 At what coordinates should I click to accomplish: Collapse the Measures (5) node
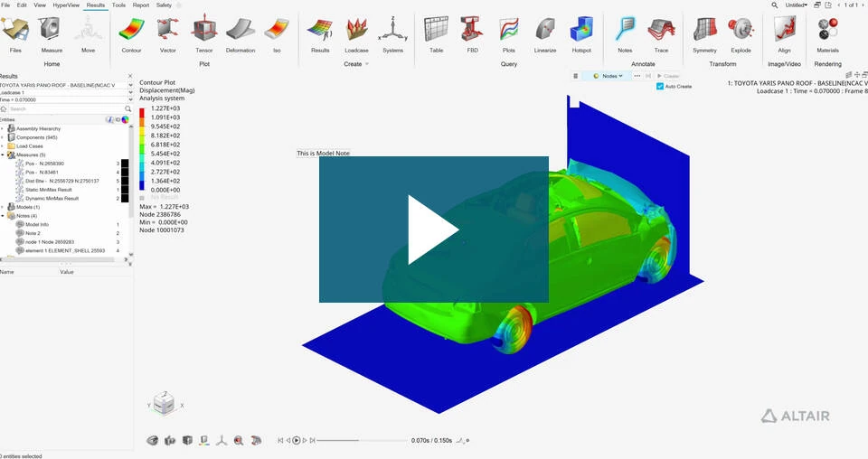(3, 155)
